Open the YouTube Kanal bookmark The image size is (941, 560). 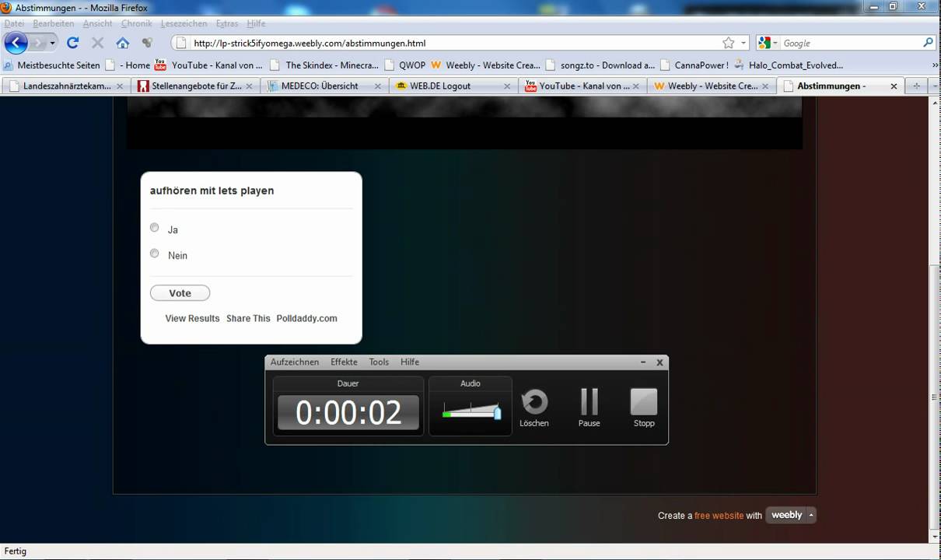tap(208, 65)
